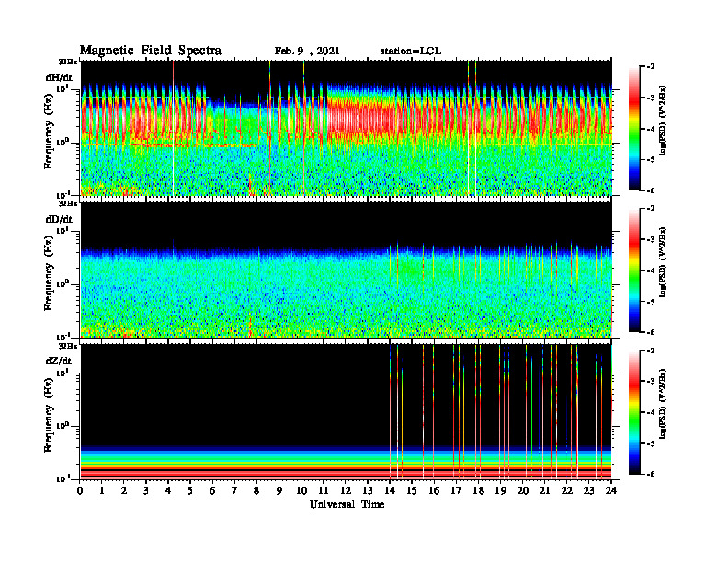Click hour 7 tick label on time axis
The width and height of the screenshot is (728, 563).
pos(235,491)
